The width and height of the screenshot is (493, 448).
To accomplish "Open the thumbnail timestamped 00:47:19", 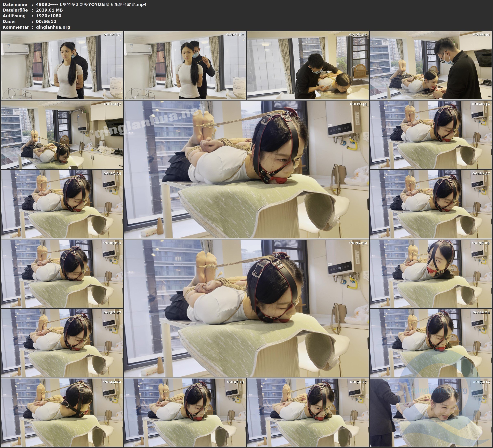I will [185, 412].
